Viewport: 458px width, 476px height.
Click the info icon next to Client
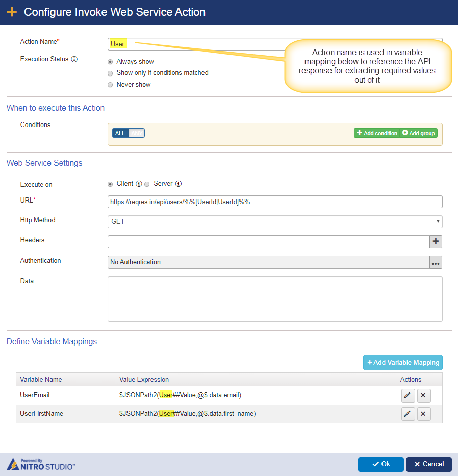click(139, 184)
